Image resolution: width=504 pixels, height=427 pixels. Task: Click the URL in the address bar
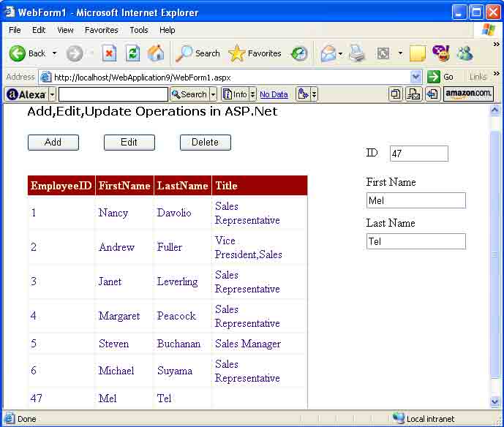coord(143,78)
